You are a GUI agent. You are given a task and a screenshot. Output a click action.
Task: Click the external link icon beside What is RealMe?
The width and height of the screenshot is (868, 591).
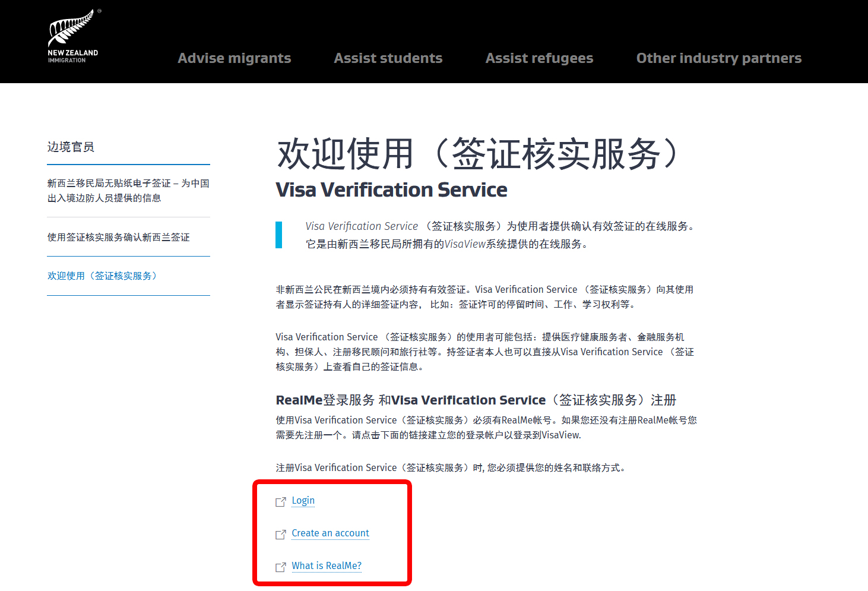coord(281,567)
